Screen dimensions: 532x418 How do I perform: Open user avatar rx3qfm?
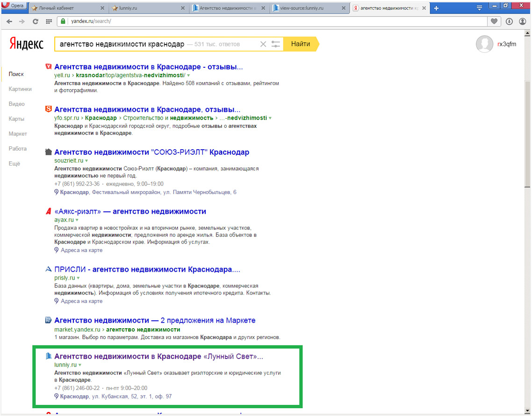(484, 44)
